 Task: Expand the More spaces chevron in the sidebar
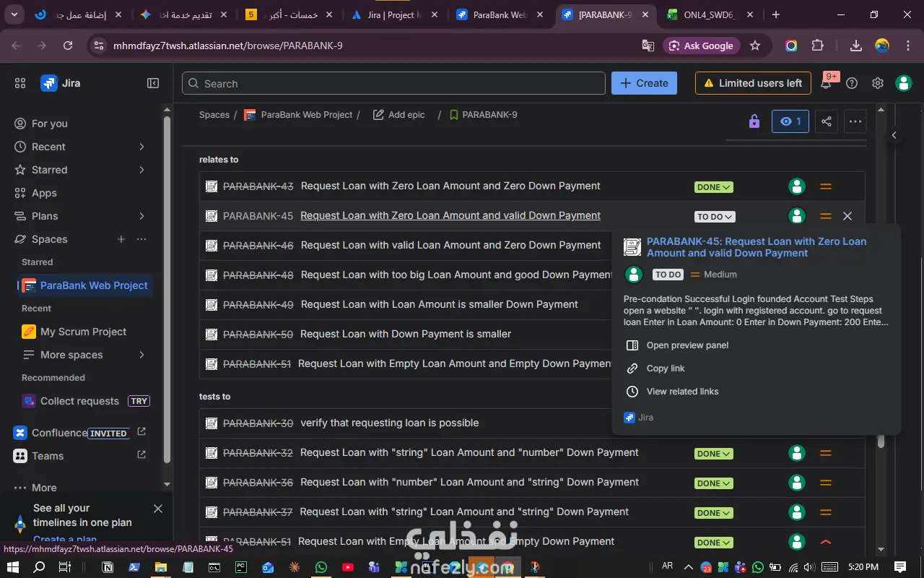(x=141, y=355)
